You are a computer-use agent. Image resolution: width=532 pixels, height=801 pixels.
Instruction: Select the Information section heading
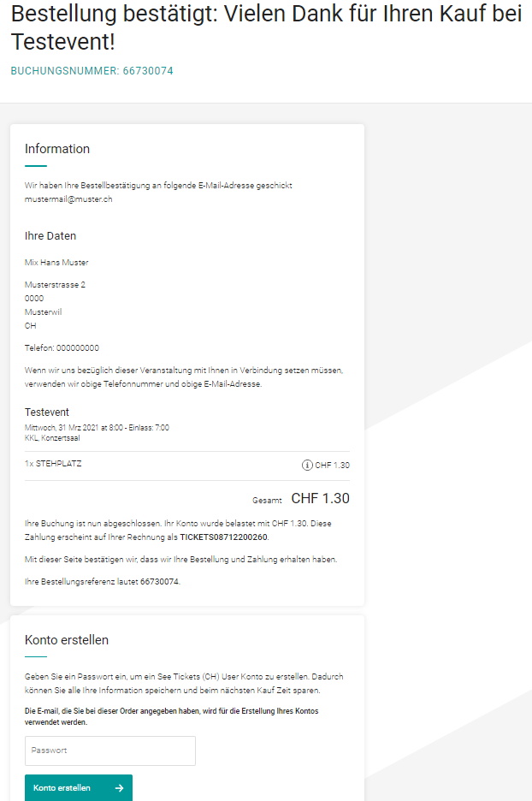click(x=57, y=149)
